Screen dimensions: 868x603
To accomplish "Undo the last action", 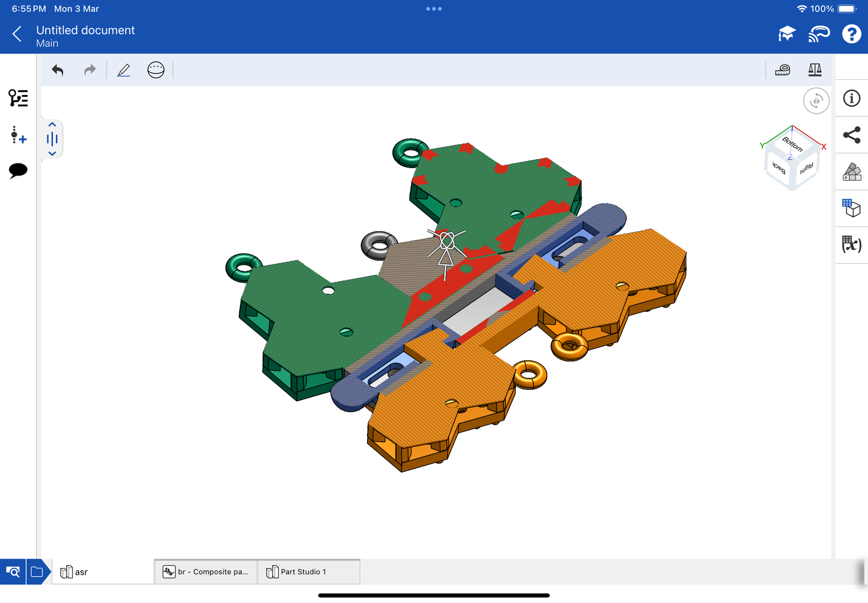I will 58,70.
